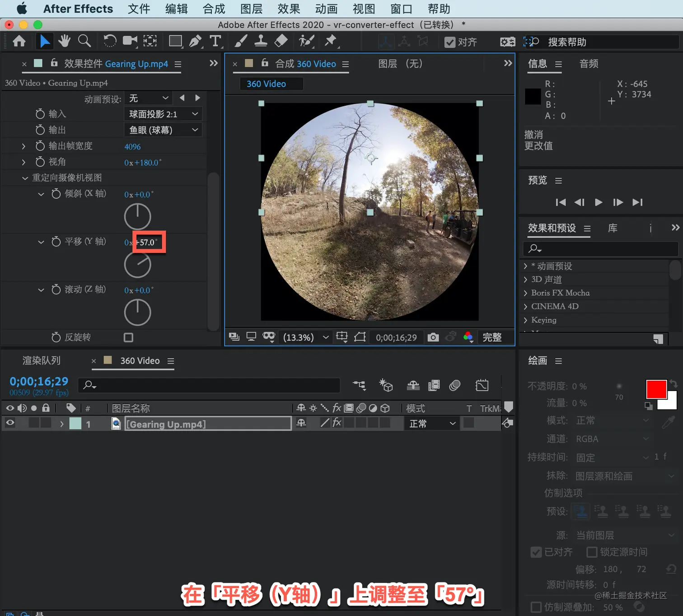The height and width of the screenshot is (616, 683).
Task: Enable the 反旋转 checkbox
Action: click(128, 337)
